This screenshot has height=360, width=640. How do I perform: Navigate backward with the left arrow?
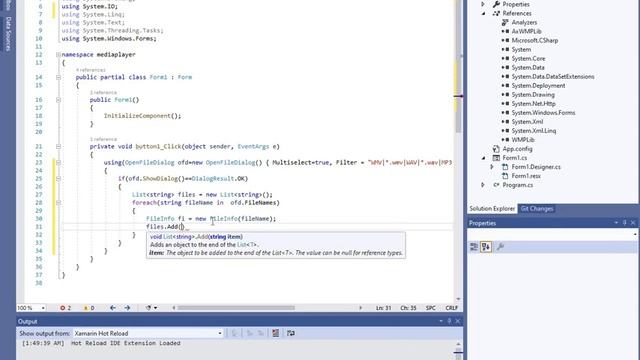tap(113, 308)
